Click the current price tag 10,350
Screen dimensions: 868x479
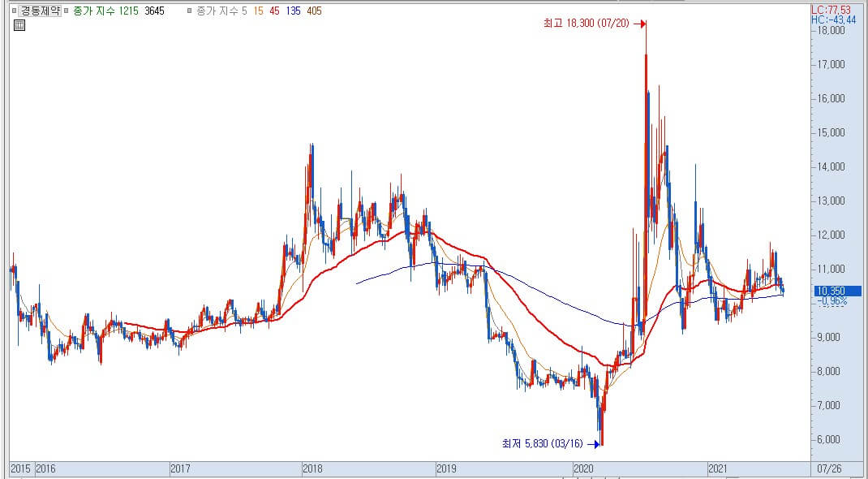839,291
